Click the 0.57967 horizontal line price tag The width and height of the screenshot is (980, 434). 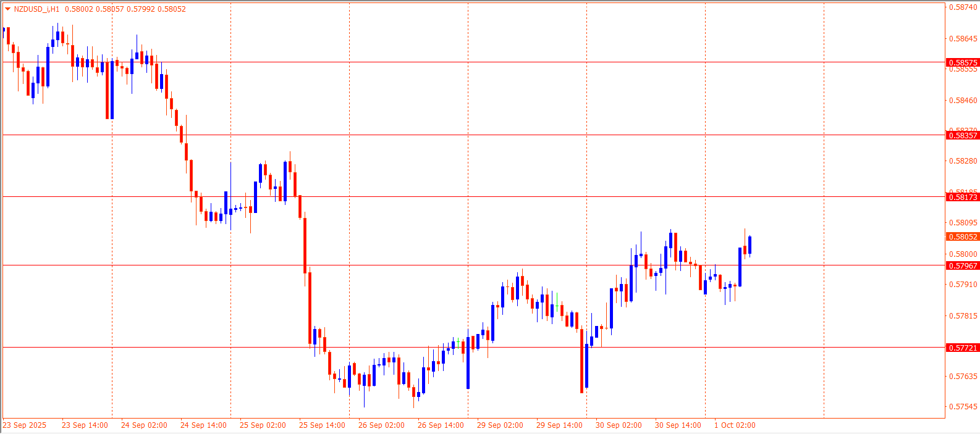(x=963, y=265)
